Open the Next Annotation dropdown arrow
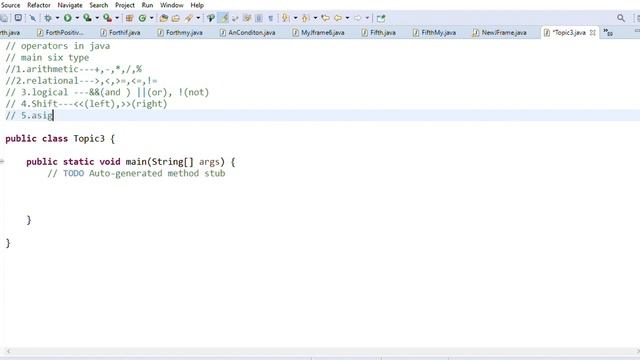The height and width of the screenshot is (360, 640). pos(295,18)
